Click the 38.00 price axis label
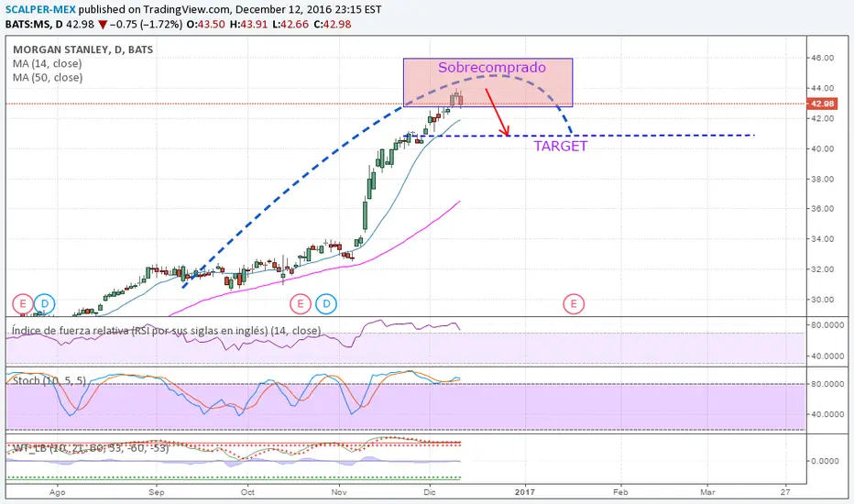854x504 pixels. (x=823, y=179)
